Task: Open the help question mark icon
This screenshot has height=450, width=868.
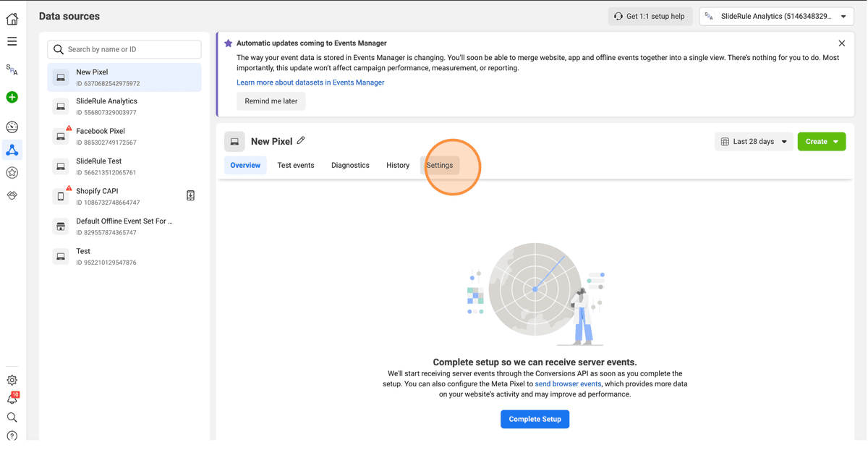Action: tap(12, 436)
